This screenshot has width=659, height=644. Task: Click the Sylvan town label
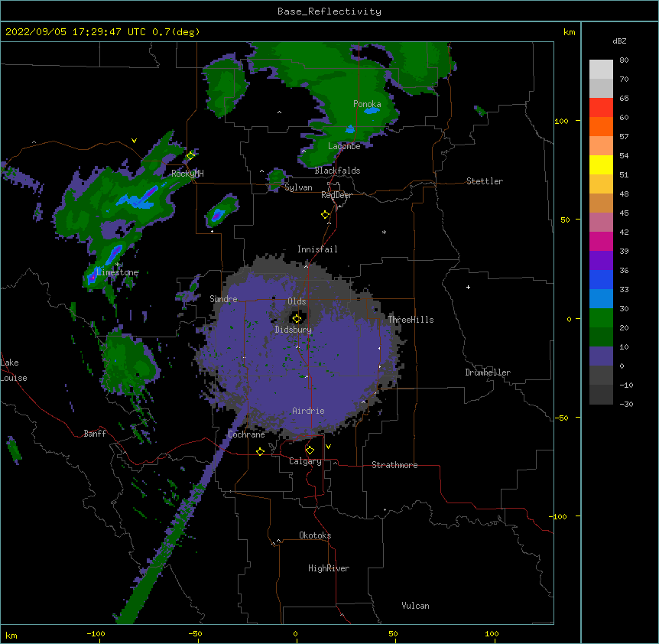point(298,187)
